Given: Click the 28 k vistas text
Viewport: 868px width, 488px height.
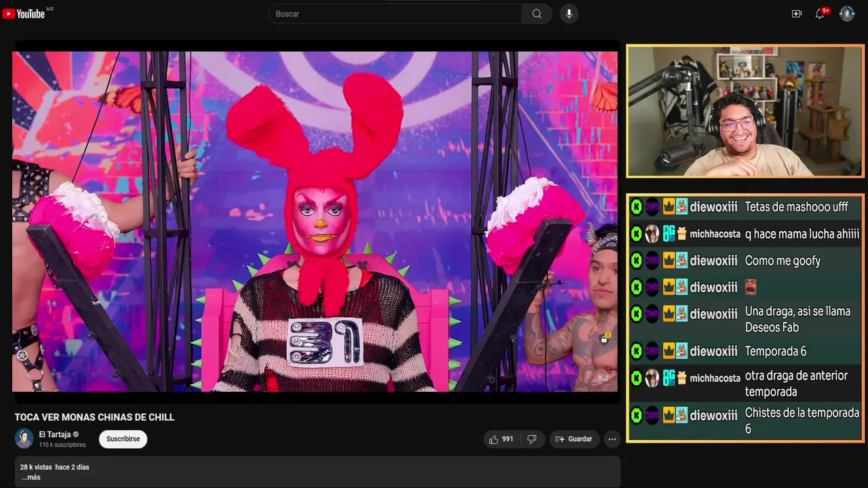Looking at the screenshot, I should click(35, 467).
